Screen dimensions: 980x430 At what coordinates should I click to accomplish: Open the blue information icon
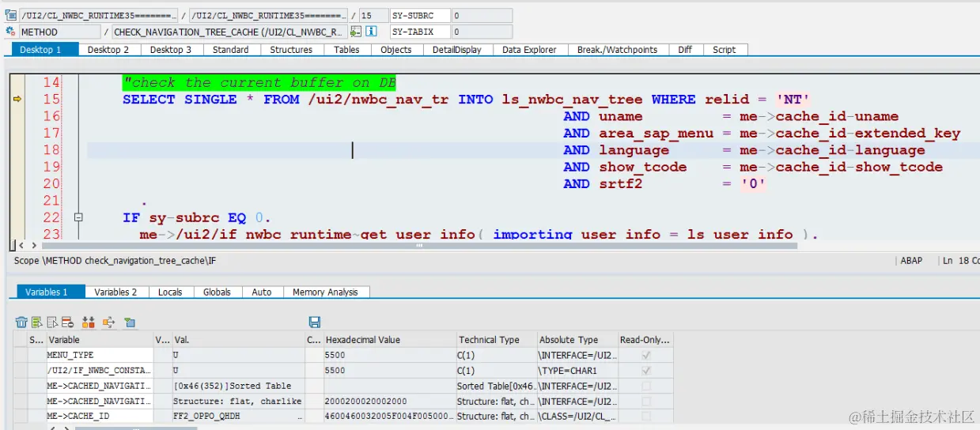(x=371, y=32)
